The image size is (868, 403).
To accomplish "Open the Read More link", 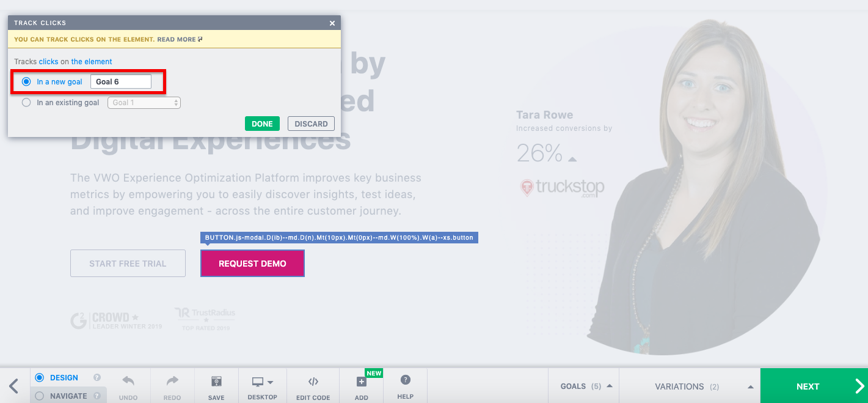I will tap(180, 39).
